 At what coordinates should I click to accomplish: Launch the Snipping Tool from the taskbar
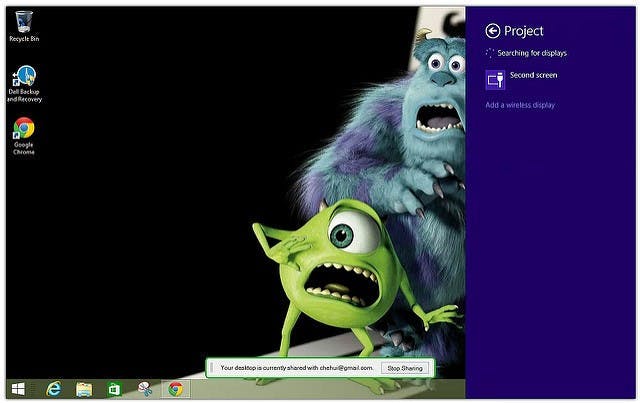(145, 389)
